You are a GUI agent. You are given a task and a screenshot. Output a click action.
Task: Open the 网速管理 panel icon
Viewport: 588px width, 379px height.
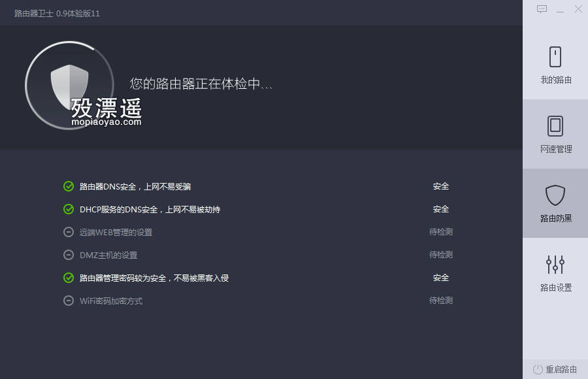(x=555, y=126)
